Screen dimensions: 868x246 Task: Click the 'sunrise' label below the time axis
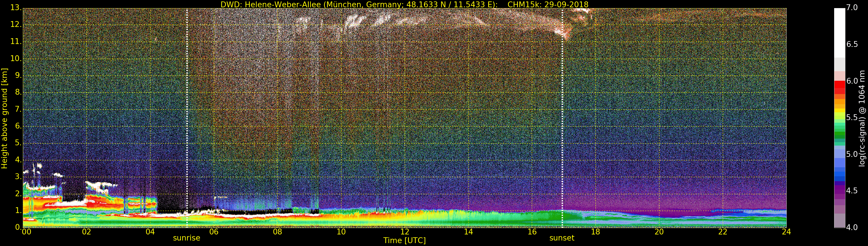click(187, 238)
